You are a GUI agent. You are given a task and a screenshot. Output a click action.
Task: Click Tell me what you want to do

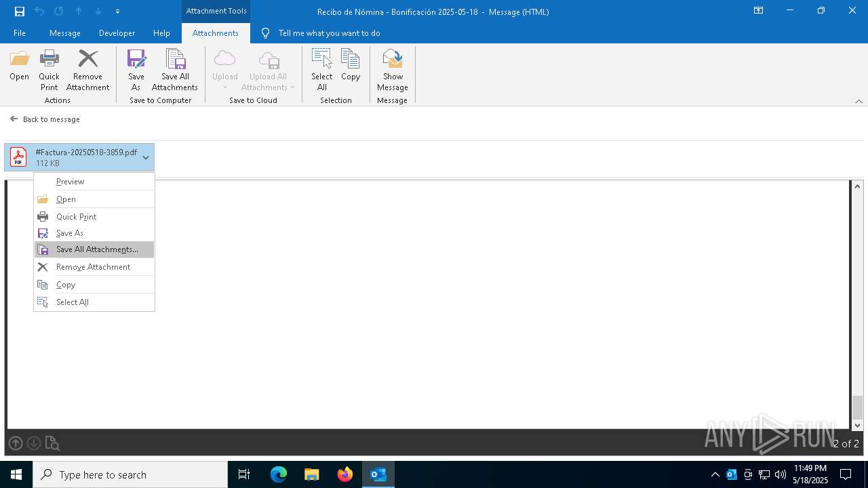point(329,33)
